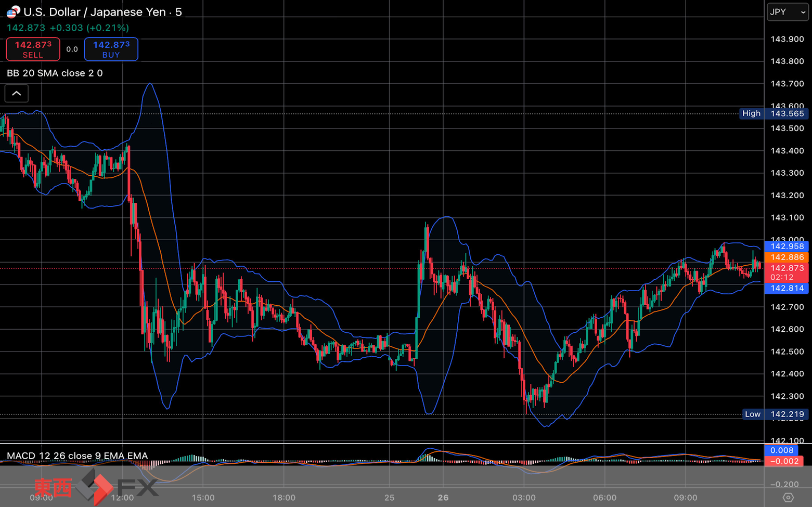Click the USD/JPY flag icon
The height and width of the screenshot is (507, 812).
13,11
